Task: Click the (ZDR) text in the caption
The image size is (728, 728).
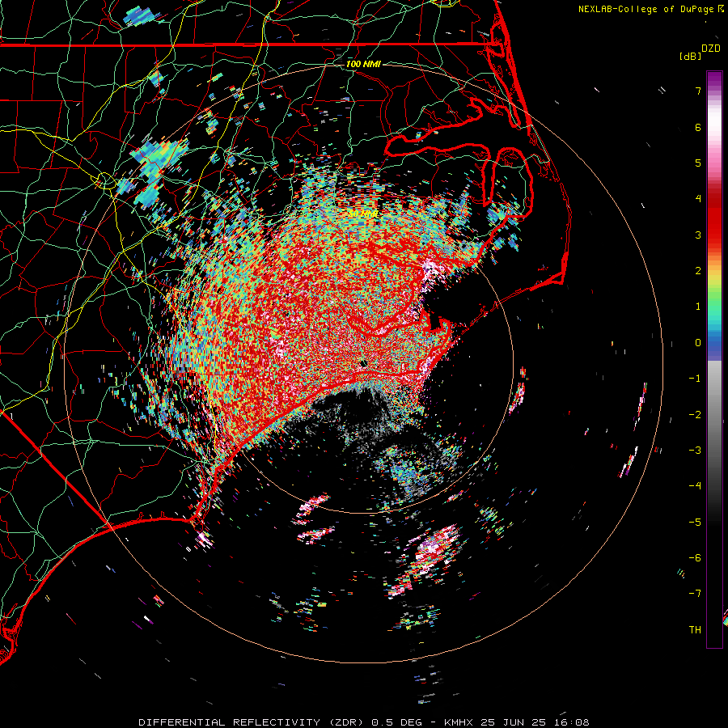Action: click(346, 722)
